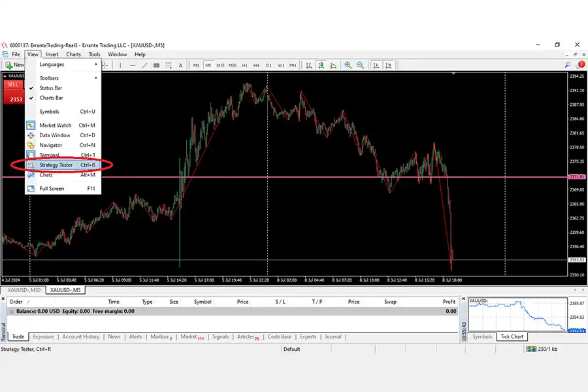The height and width of the screenshot is (392, 588).
Task: Open the Tools menu
Action: (x=95, y=54)
